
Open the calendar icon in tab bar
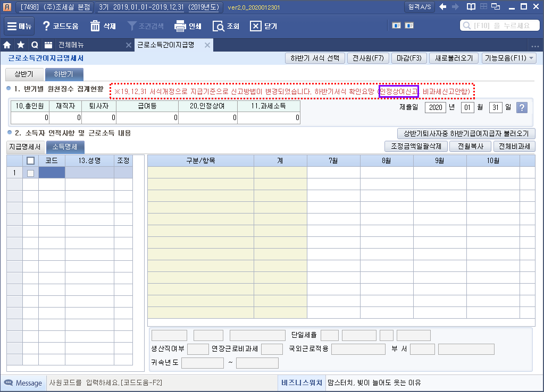click(48, 45)
